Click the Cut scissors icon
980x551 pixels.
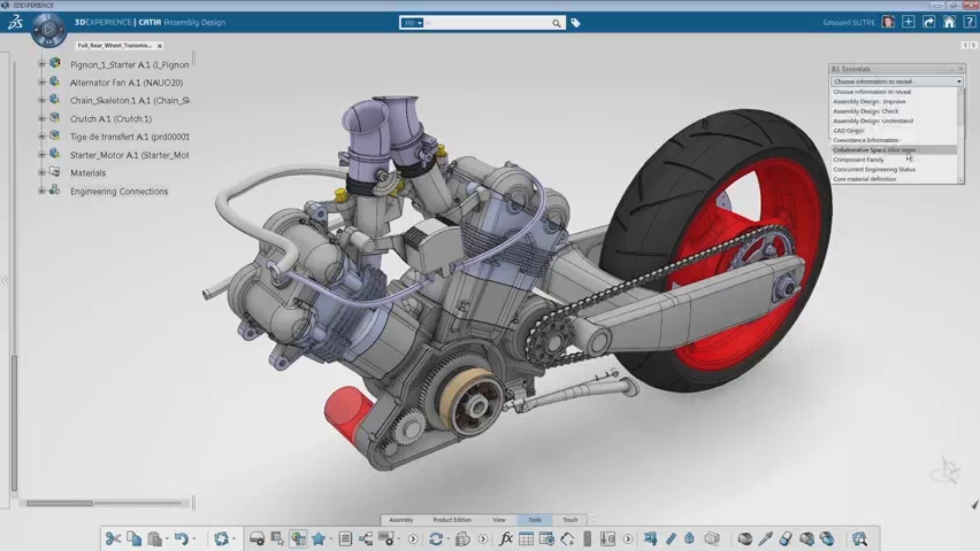click(x=113, y=539)
